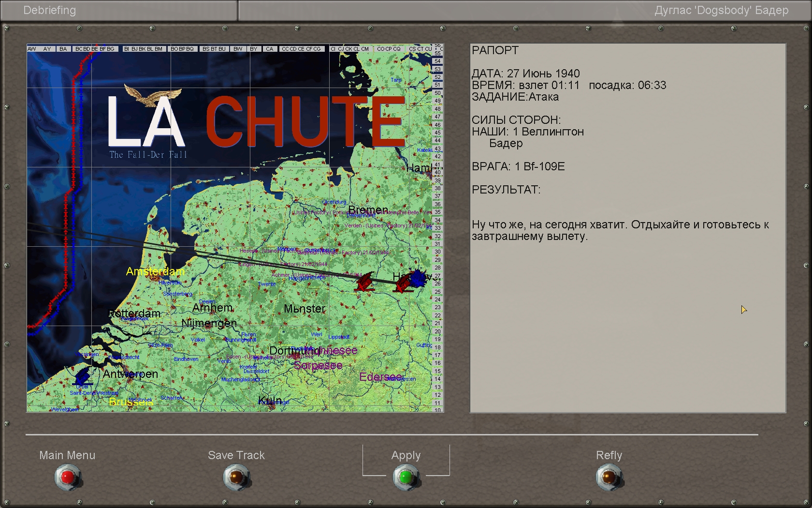Click the Nijmengen label on the map
The height and width of the screenshot is (508, 812).
[x=209, y=323]
